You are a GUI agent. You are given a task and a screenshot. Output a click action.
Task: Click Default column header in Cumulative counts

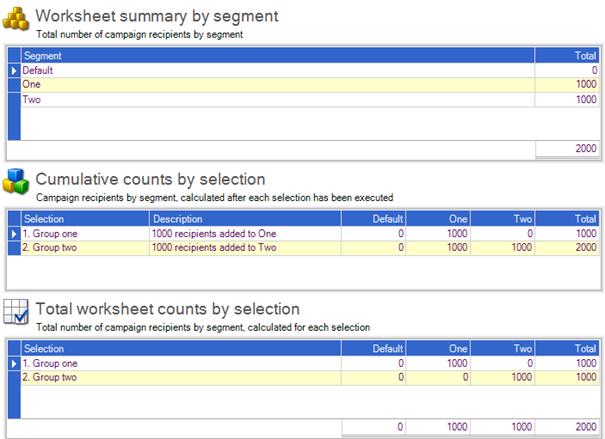(373, 219)
